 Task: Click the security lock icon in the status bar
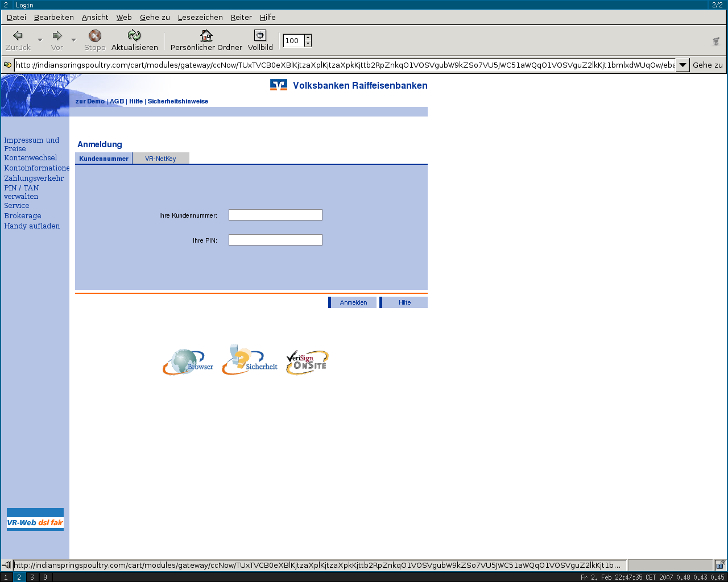point(720,565)
